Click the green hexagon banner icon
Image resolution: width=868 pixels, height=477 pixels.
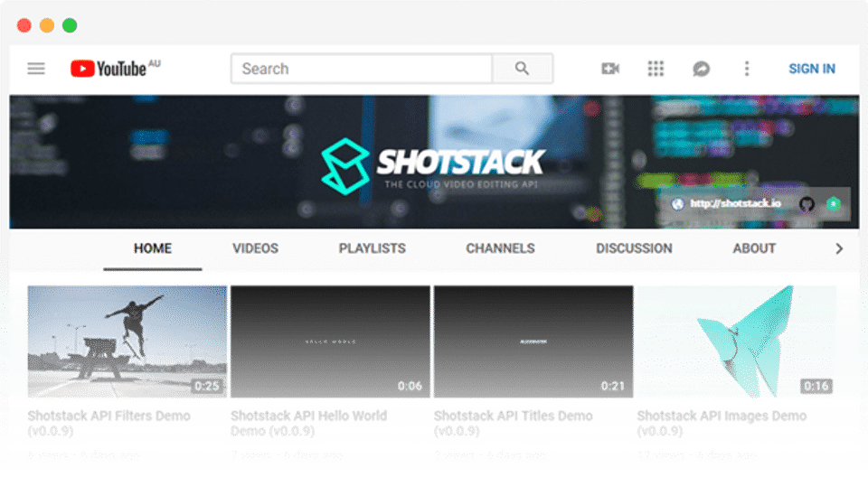point(833,204)
